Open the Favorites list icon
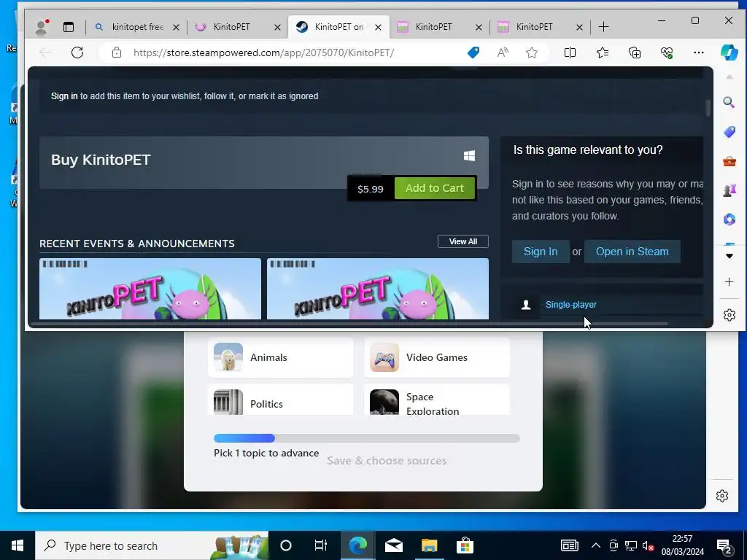Viewport: 747px width, 560px height. pos(602,52)
